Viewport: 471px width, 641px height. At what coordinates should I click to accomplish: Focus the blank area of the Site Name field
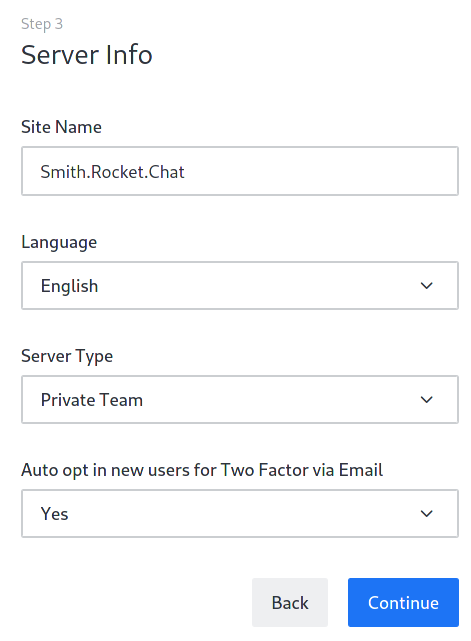(321, 171)
